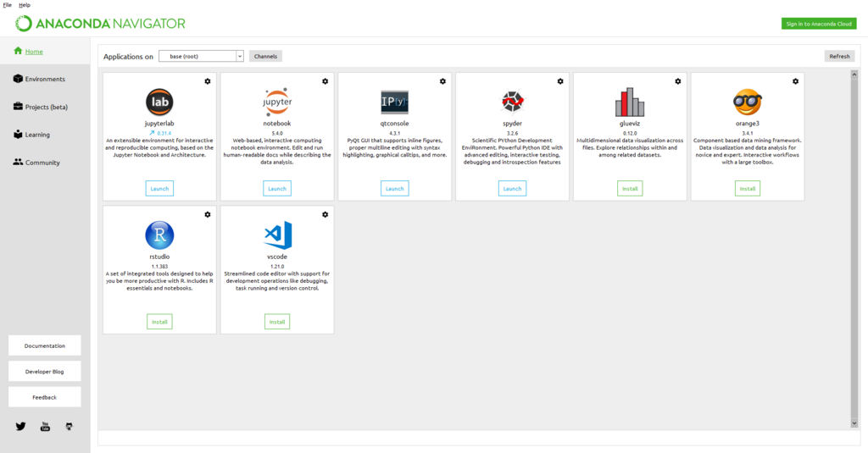Image resolution: width=868 pixels, height=453 pixels.
Task: Launch qtconsole
Action: click(x=395, y=189)
